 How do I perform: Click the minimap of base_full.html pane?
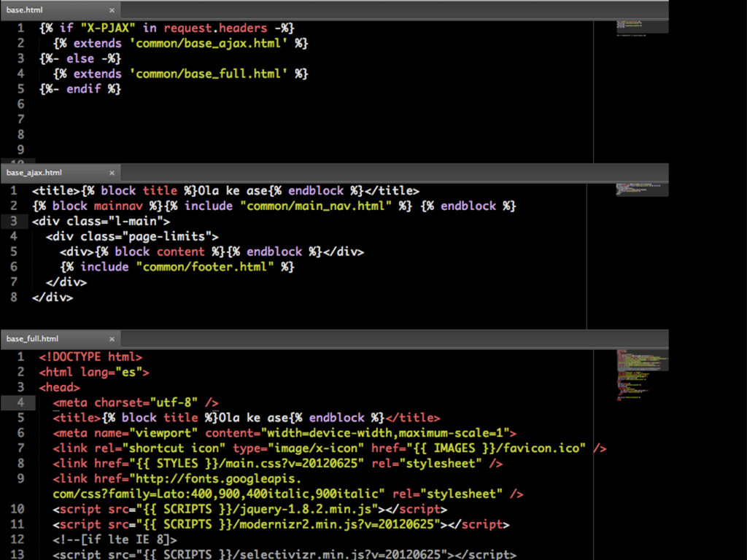(x=642, y=376)
